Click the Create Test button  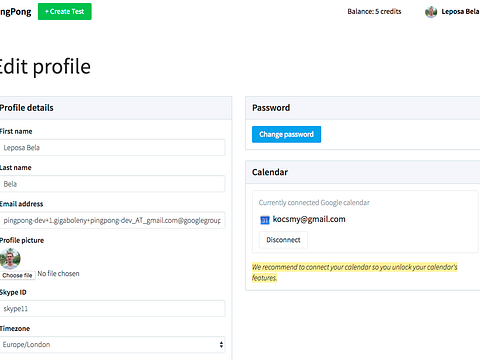tap(65, 12)
